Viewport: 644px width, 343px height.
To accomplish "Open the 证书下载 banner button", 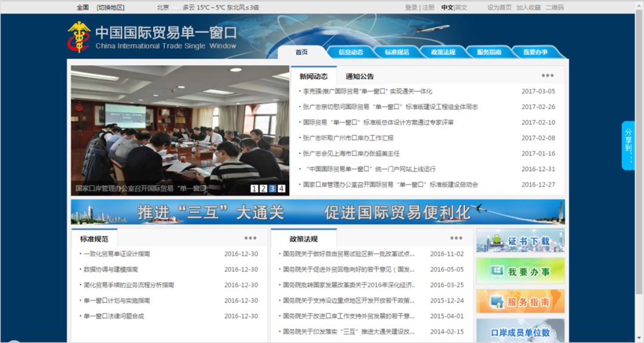I will pos(521,241).
